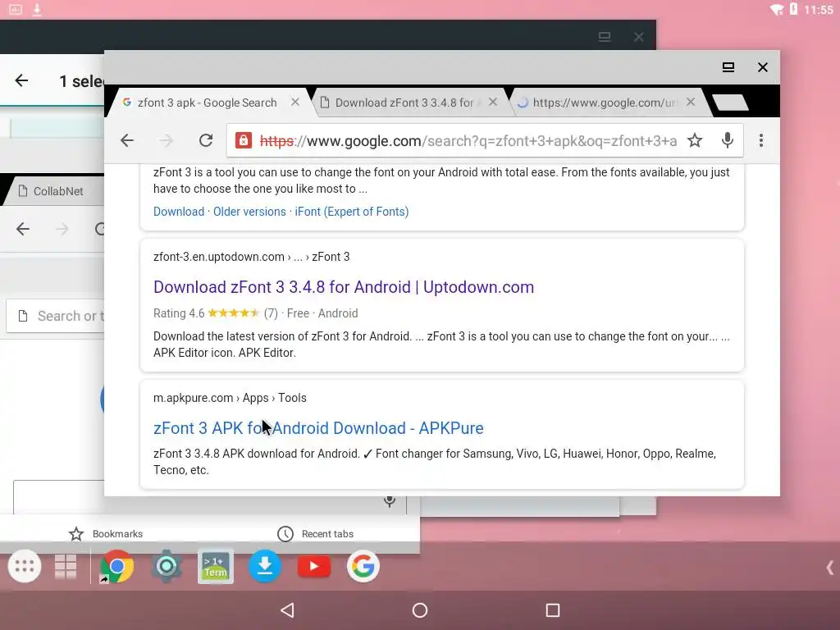Click the Wi-Fi status icon
Viewport: 840px width, 630px height.
point(776,9)
